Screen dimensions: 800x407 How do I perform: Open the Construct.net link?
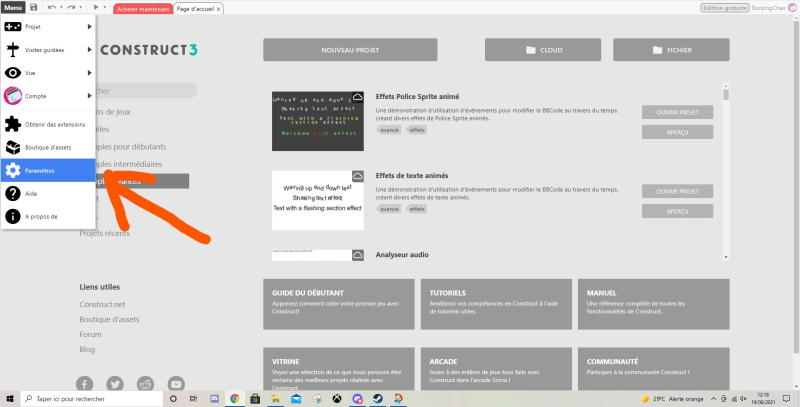click(x=102, y=304)
